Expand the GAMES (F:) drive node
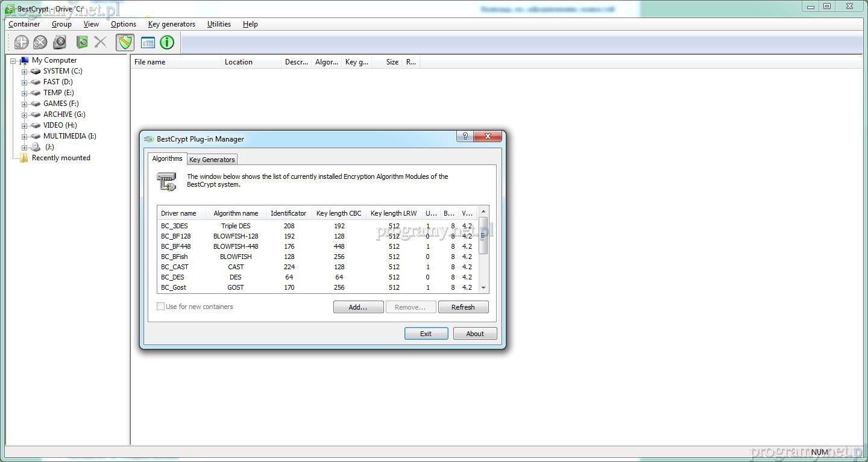 25,104
